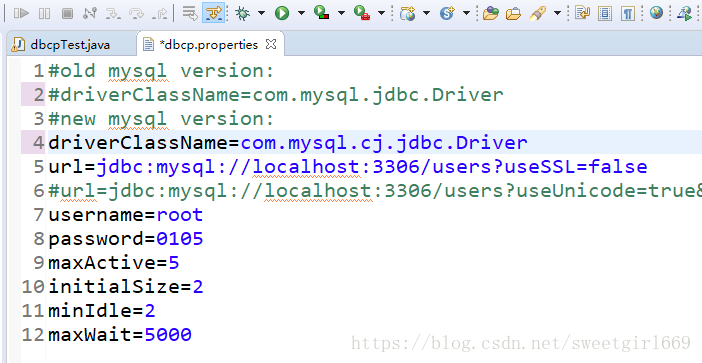Click line number 4 in the gutter
The height and width of the screenshot is (363, 702).
39,143
